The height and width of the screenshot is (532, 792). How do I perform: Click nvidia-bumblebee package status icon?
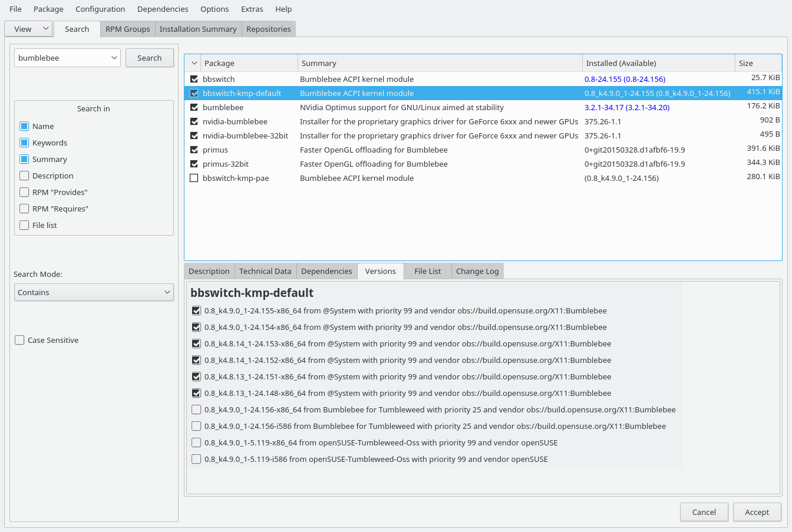(194, 121)
